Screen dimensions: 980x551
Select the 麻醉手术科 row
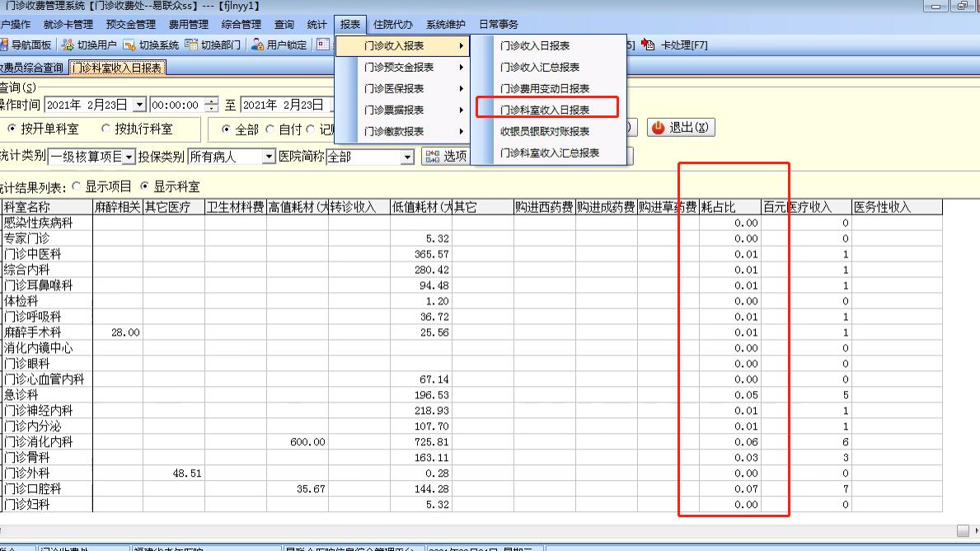click(x=472, y=332)
